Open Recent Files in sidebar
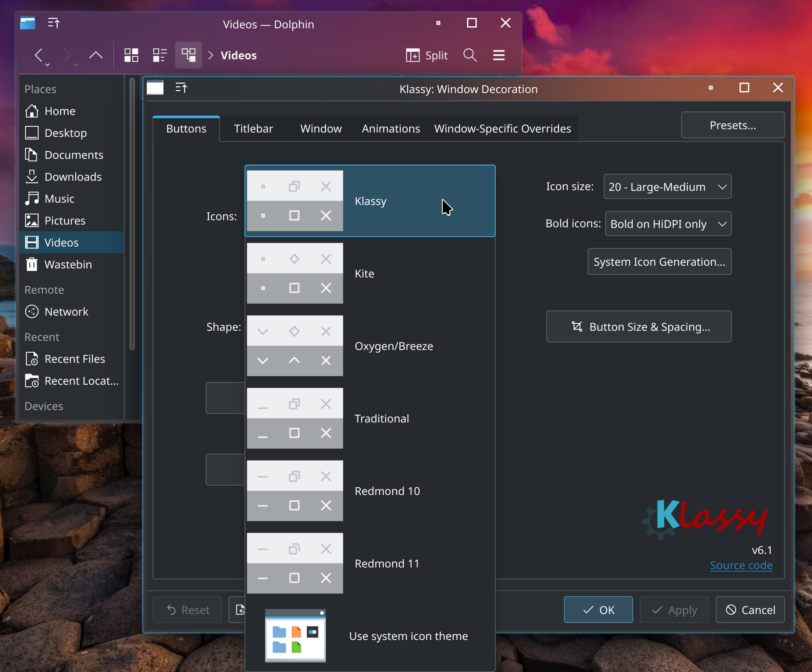Viewport: 812px width, 672px height. click(x=71, y=359)
